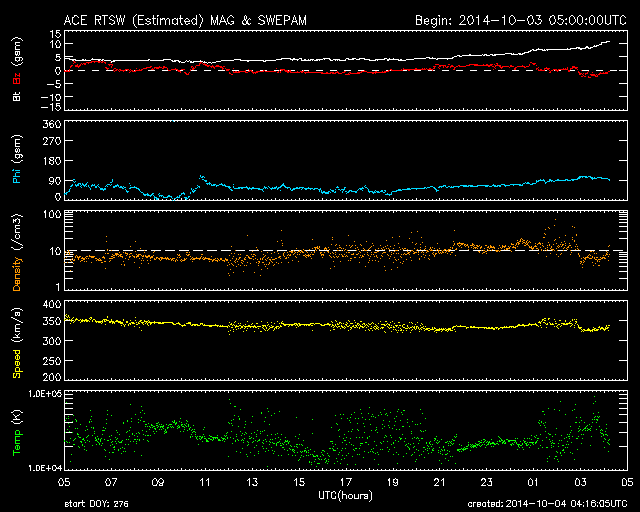Click the 15 tick on Bt Bz axis
This screenshot has height=512, width=640.
56,33
